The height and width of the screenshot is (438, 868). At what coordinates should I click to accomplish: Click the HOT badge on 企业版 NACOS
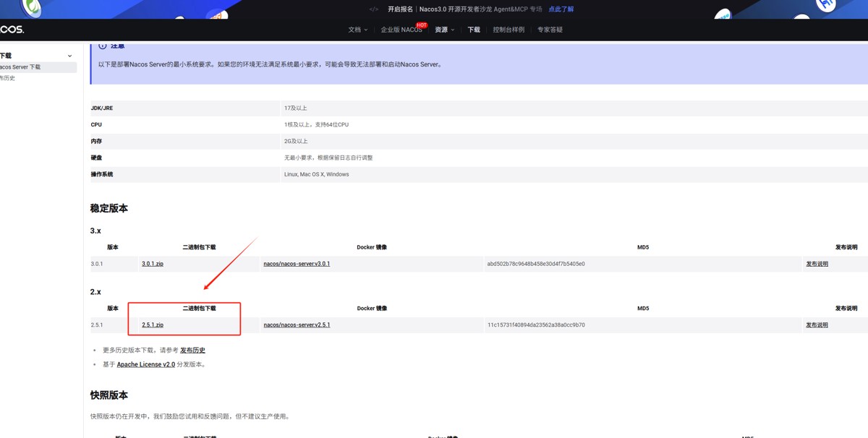coord(422,25)
